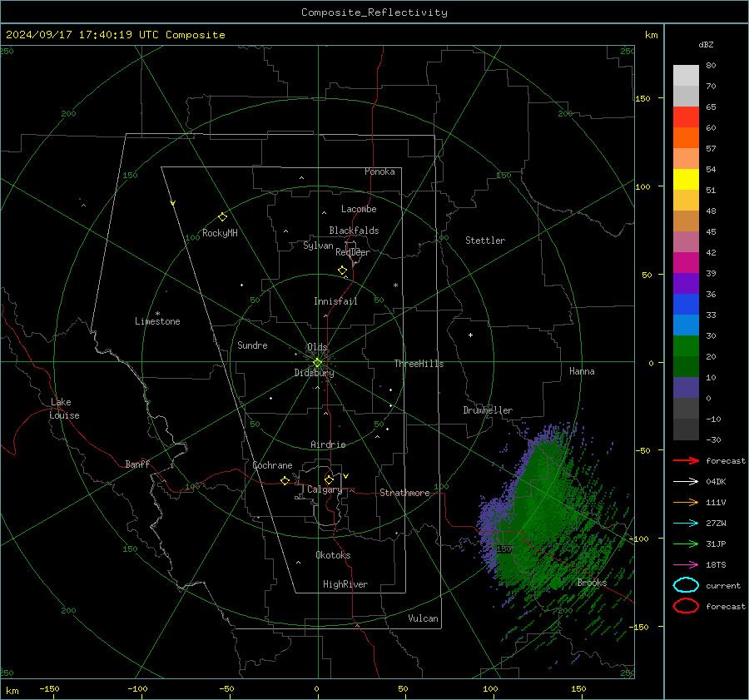Screen dimensions: 749x700
Task: Click the Airdrie city label
Action: [328, 444]
